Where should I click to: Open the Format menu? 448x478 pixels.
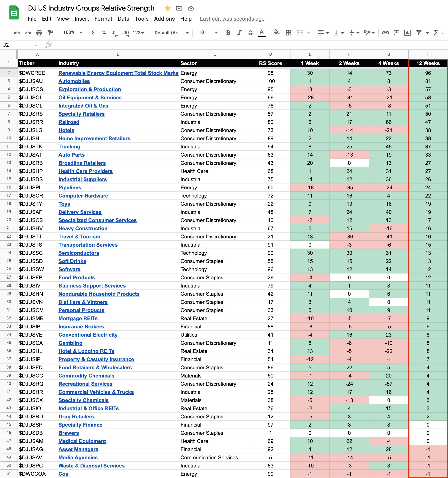[103, 19]
